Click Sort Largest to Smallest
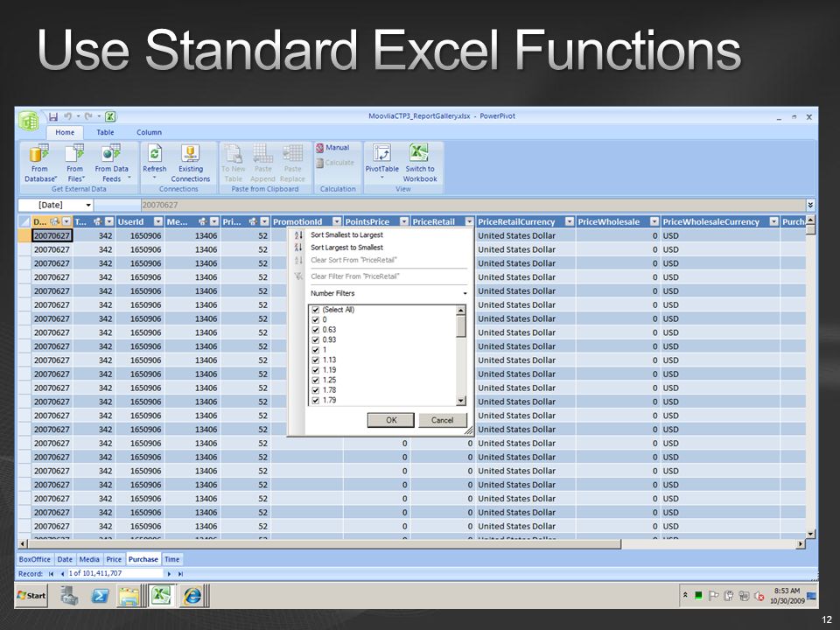Viewport: 840px width, 630px height. coord(346,248)
